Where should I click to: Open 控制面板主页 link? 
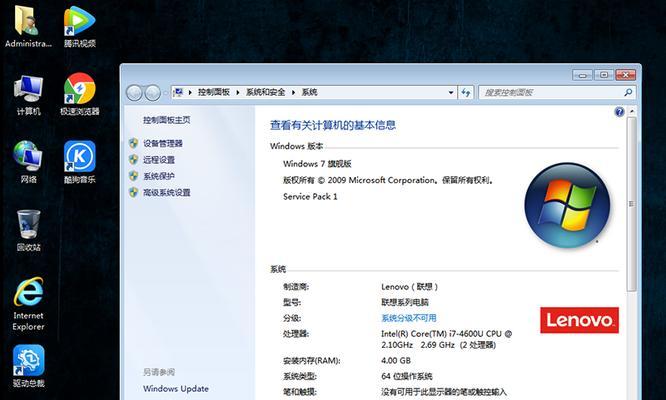166,120
